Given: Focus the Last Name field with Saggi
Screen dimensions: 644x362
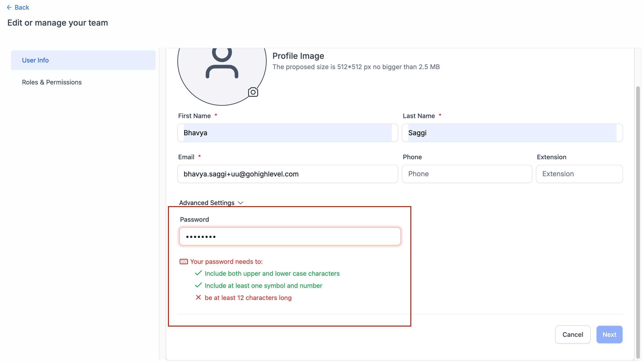Looking at the screenshot, I should coord(512,133).
